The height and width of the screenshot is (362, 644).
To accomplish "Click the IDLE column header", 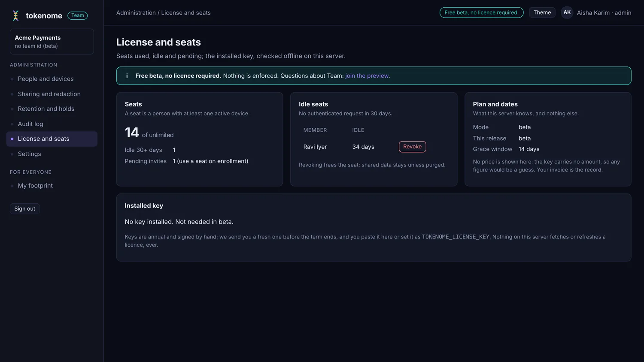I will (358, 130).
